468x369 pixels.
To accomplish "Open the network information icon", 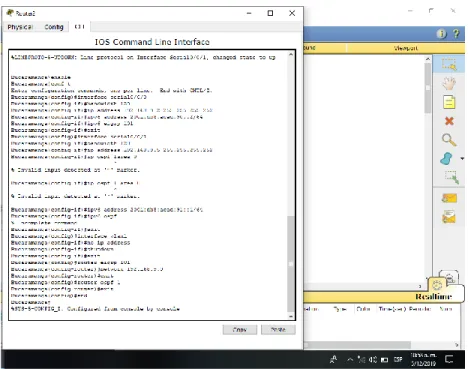I will click(x=441, y=34).
